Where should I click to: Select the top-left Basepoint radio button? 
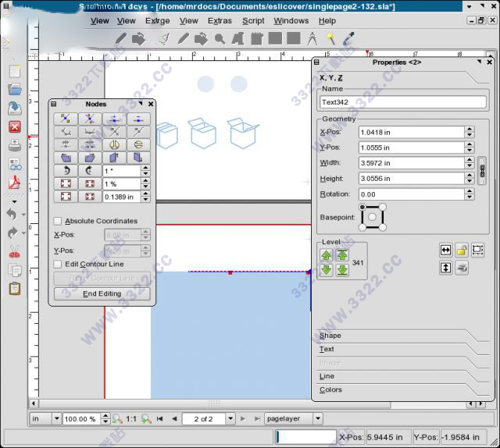(x=362, y=208)
